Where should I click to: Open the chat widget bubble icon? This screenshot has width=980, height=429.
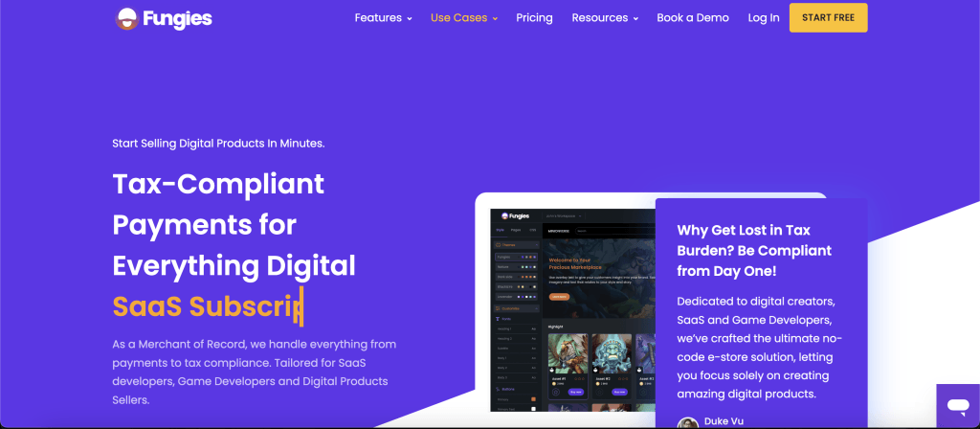pos(957,407)
